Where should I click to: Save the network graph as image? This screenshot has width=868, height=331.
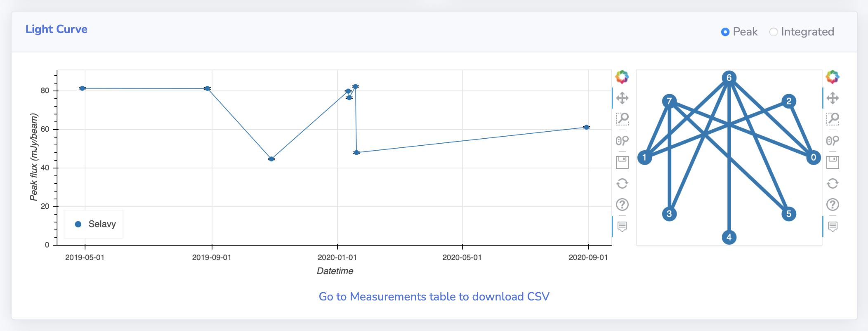pyautogui.click(x=833, y=162)
